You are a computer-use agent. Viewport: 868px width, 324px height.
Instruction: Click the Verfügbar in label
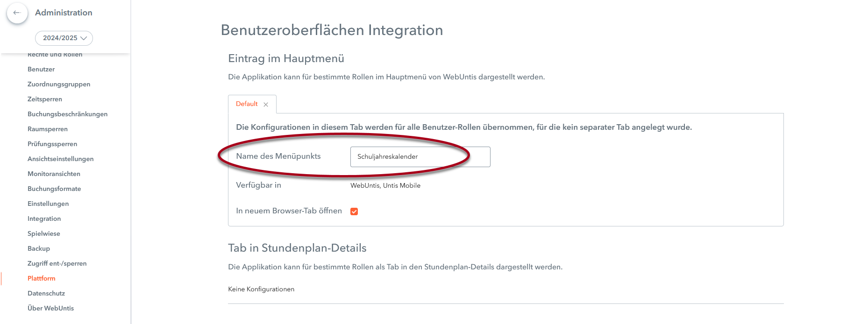point(258,185)
